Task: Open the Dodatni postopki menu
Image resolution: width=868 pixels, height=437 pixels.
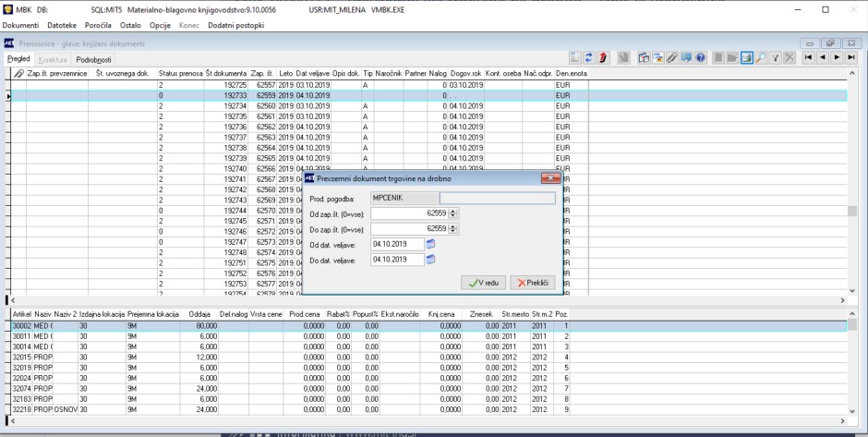Action: click(235, 26)
